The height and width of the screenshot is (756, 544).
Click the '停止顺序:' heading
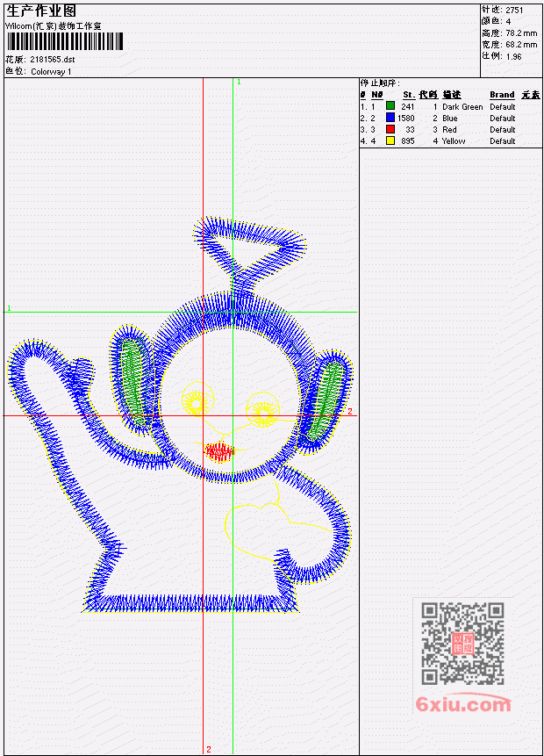pos(380,83)
